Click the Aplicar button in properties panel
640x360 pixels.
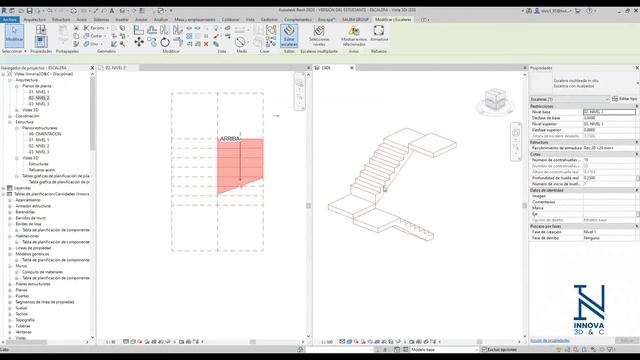click(627, 340)
